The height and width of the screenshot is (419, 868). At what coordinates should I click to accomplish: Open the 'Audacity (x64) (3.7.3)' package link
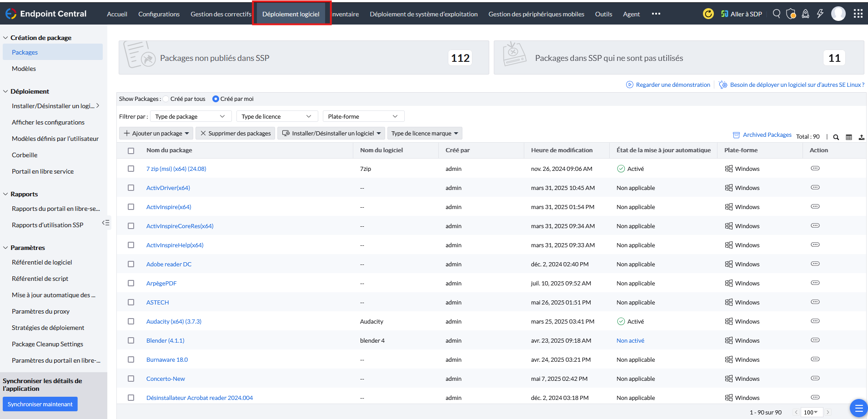point(174,321)
